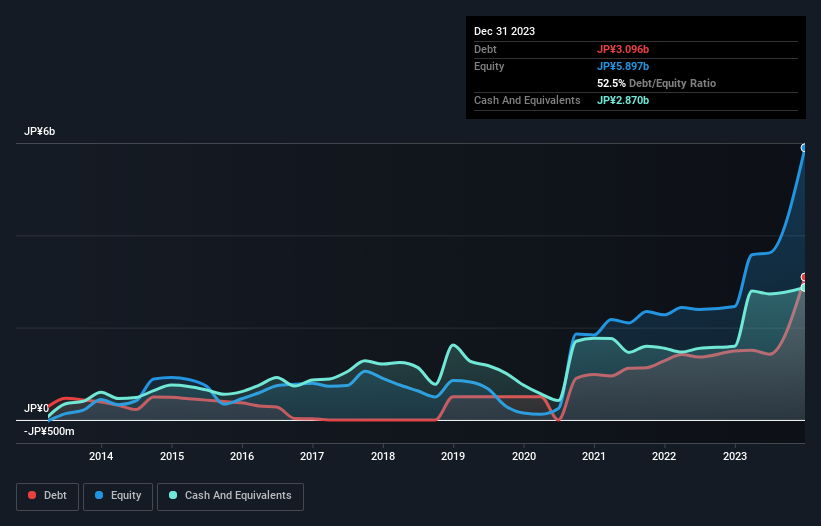The height and width of the screenshot is (526, 821).
Task: Click the JP¥5.897b equity value in tooltip
Action: click(x=623, y=66)
